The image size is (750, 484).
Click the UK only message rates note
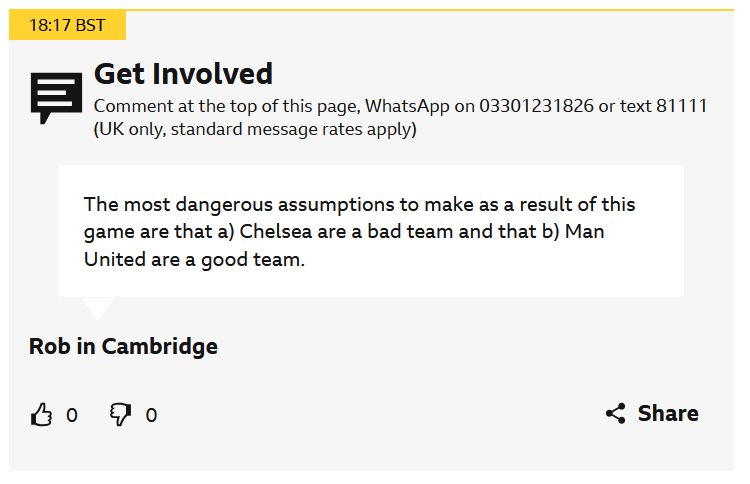click(x=255, y=129)
